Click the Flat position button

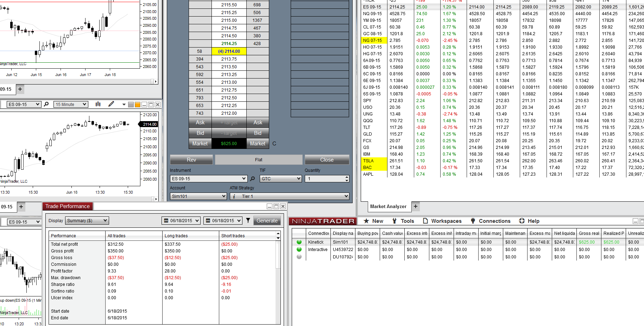tap(259, 160)
